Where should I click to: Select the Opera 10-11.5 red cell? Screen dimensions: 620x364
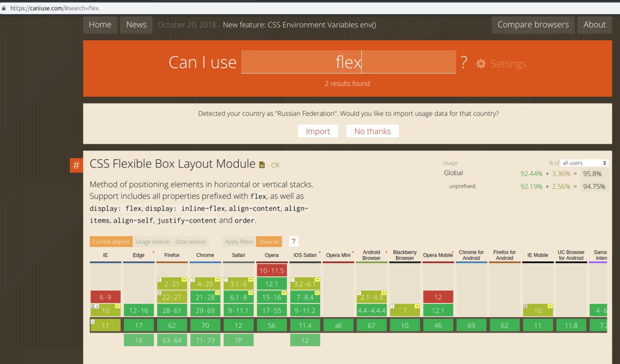click(x=272, y=271)
